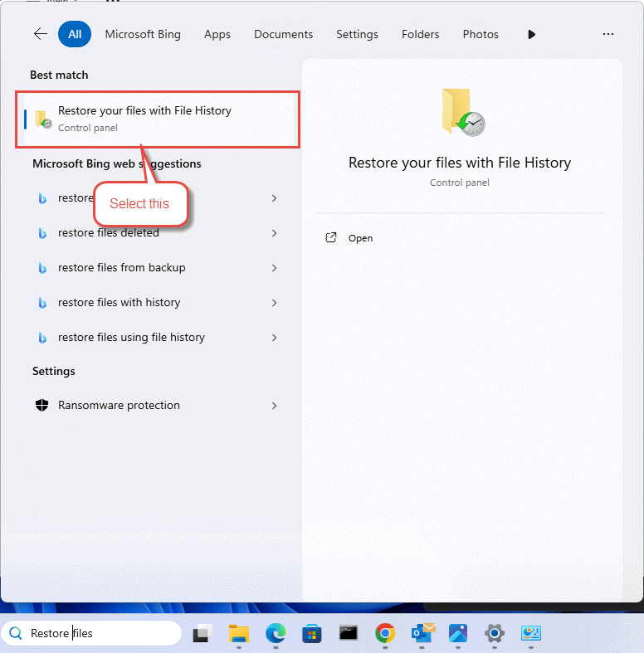644x653 pixels.
Task: Click the search magnifier icon
Action: 16,633
